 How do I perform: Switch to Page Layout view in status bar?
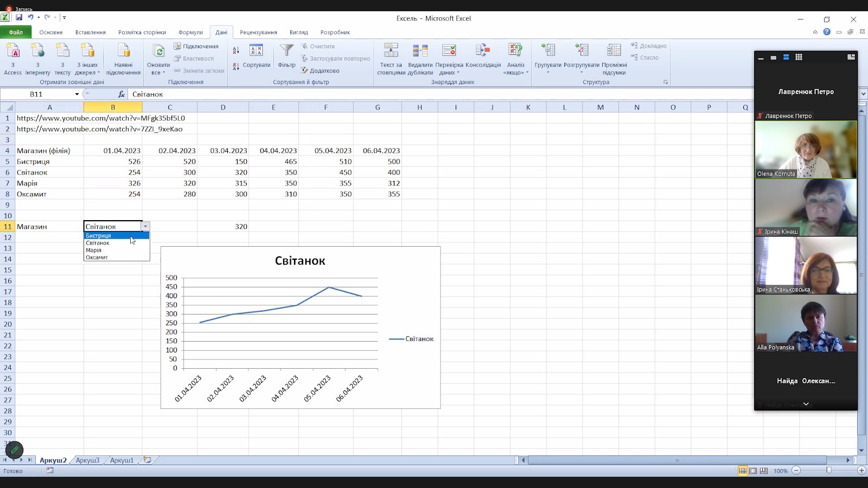point(753,471)
